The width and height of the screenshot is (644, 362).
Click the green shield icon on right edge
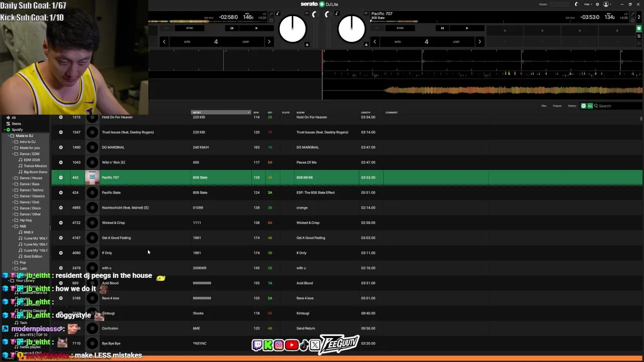click(x=639, y=29)
